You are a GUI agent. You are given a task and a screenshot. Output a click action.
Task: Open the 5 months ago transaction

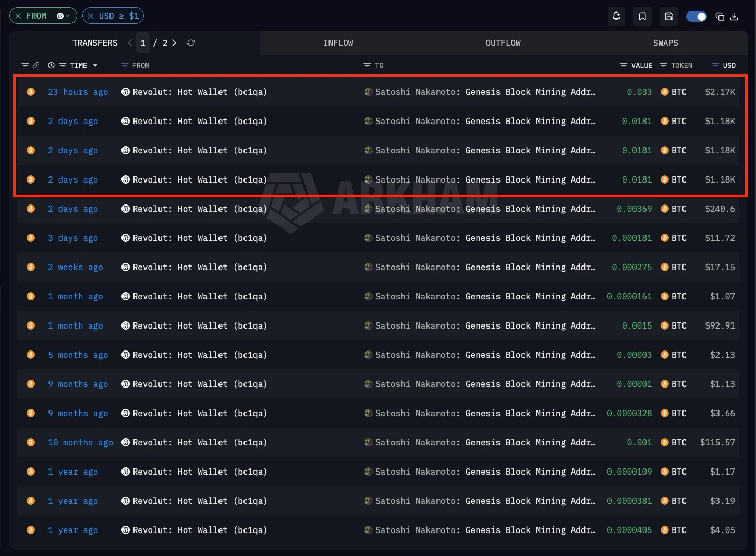coord(78,355)
